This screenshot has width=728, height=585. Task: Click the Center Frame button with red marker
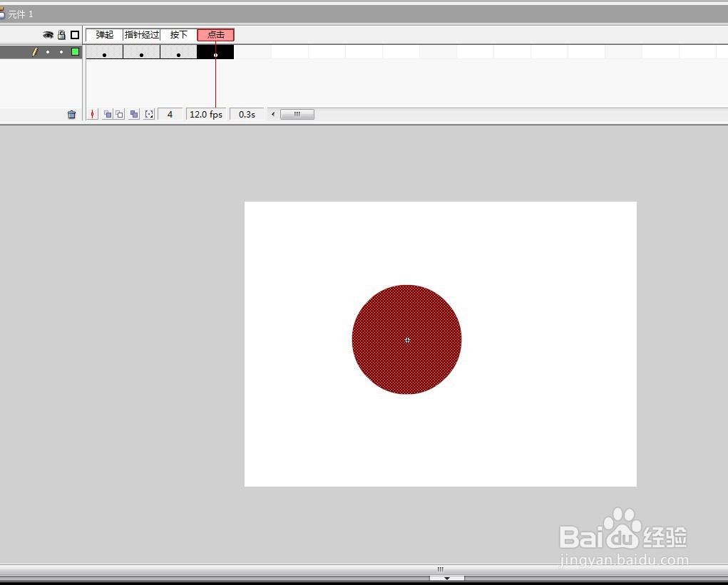(x=93, y=114)
